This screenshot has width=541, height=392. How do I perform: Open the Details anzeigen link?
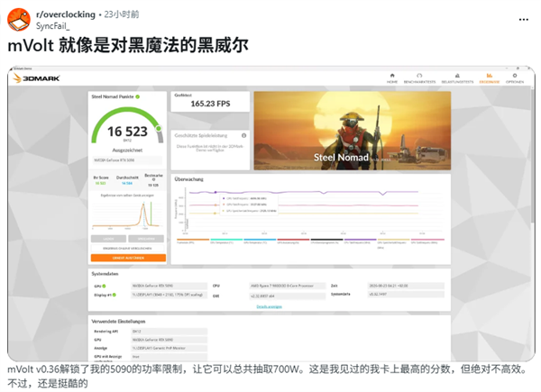[x=269, y=306]
